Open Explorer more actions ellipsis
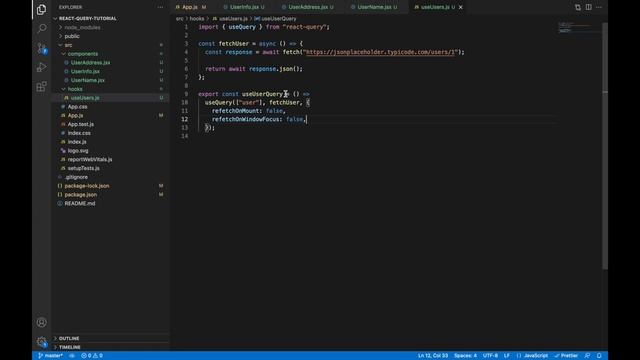This screenshot has height=360, width=640. pos(160,7)
